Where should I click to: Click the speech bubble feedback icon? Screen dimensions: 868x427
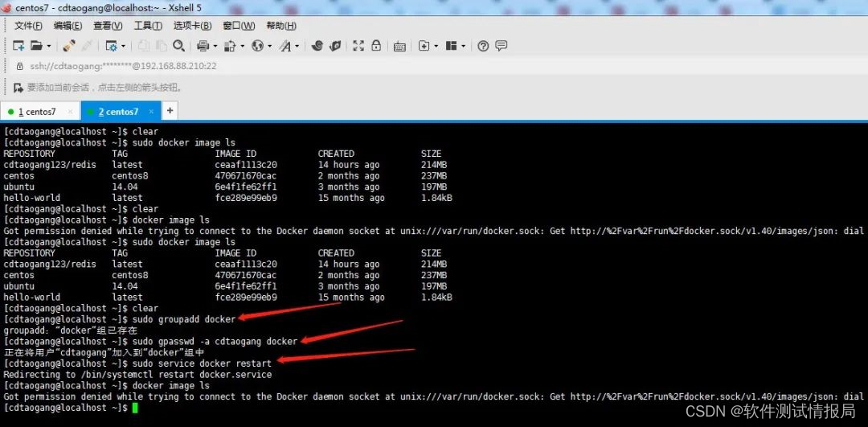click(x=502, y=46)
